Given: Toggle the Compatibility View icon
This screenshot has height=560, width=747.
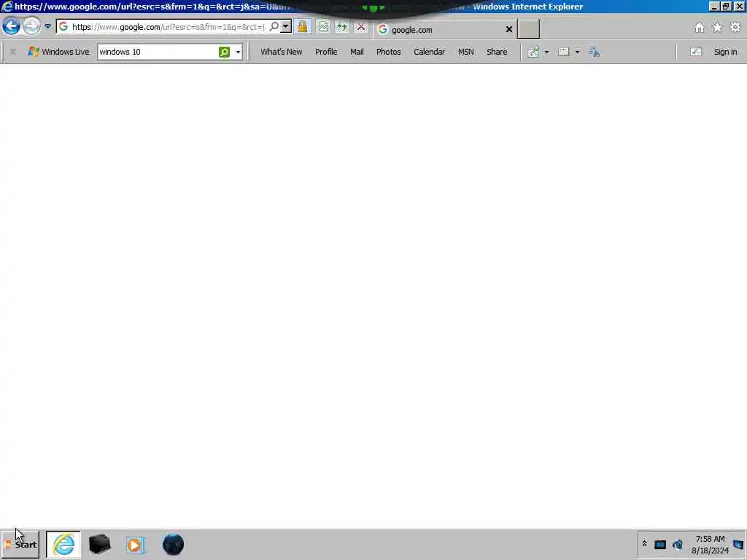Looking at the screenshot, I should 323,27.
